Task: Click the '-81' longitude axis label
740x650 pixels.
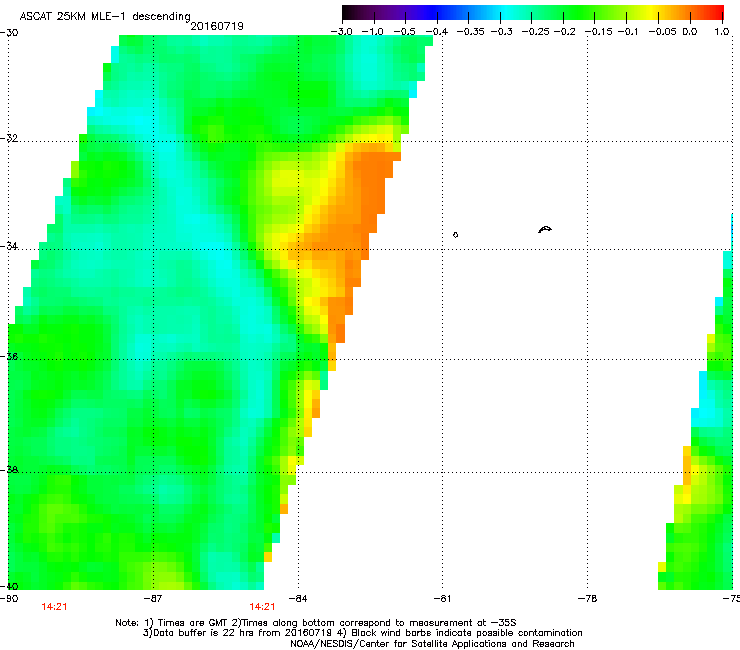Action: [442, 599]
